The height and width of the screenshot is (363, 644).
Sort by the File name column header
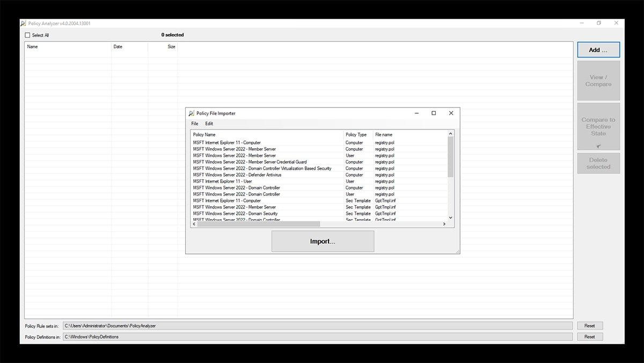(x=410, y=134)
